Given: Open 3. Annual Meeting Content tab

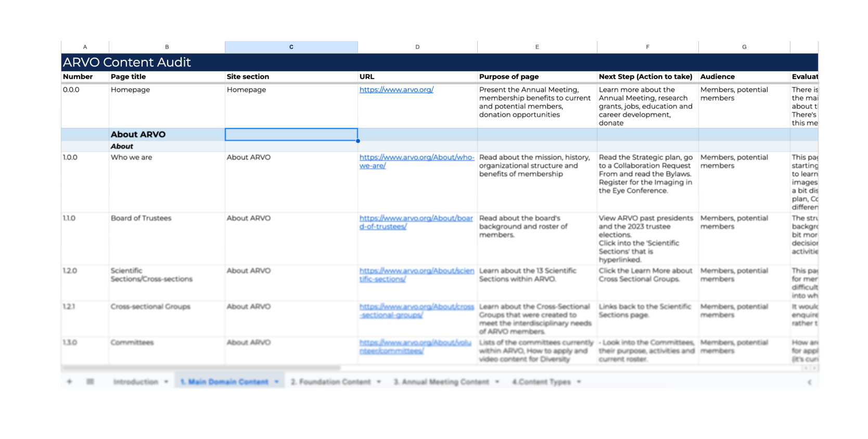Looking at the screenshot, I should pos(441,382).
